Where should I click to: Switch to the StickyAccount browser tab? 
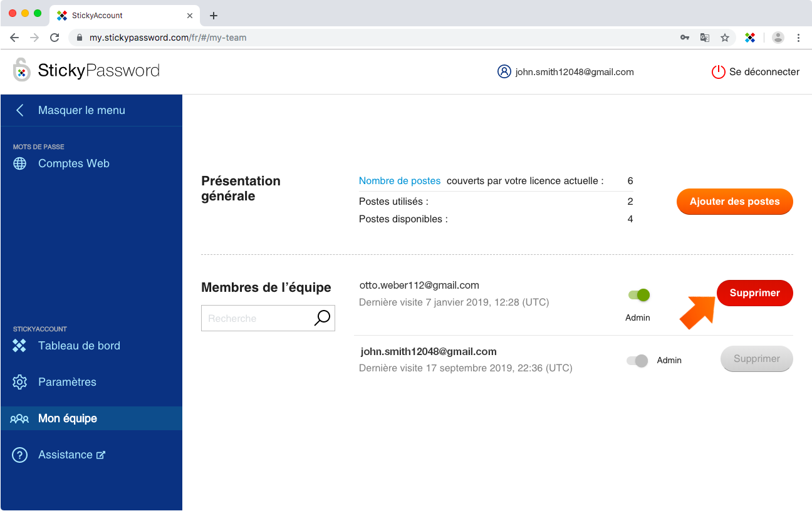(x=124, y=16)
